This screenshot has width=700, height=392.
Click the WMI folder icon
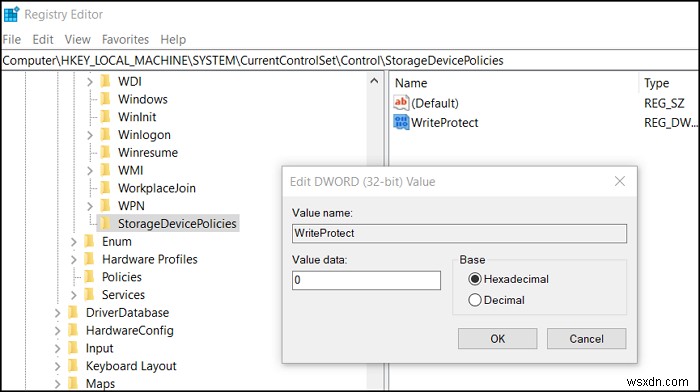coord(106,170)
